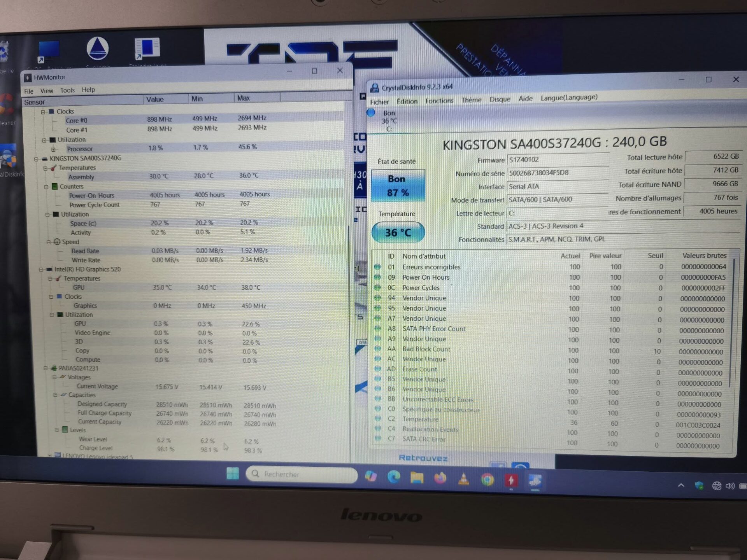The image size is (747, 560).
Task: Collapse the Levels node
Action: 57,430
